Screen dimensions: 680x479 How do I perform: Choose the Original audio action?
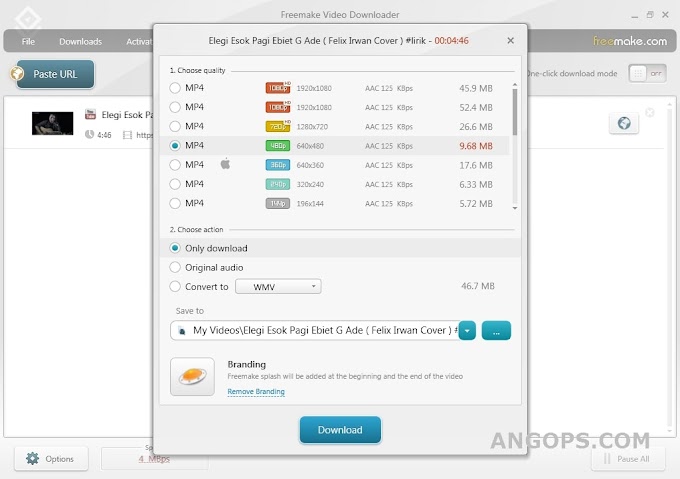click(175, 267)
